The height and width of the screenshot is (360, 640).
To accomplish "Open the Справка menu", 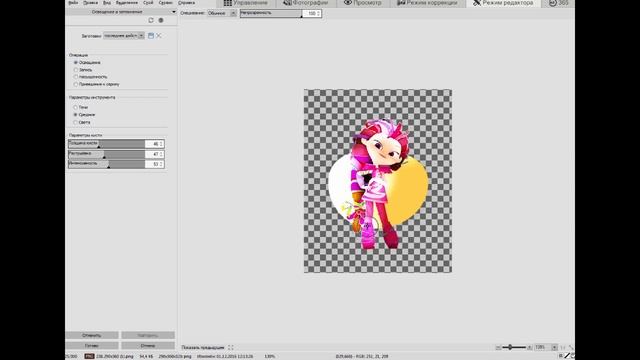I will pos(186,2).
